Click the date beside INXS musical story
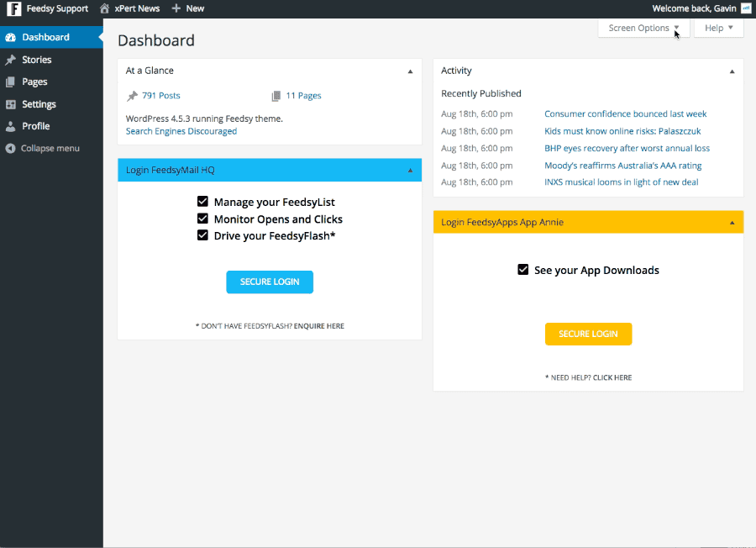 point(477,182)
